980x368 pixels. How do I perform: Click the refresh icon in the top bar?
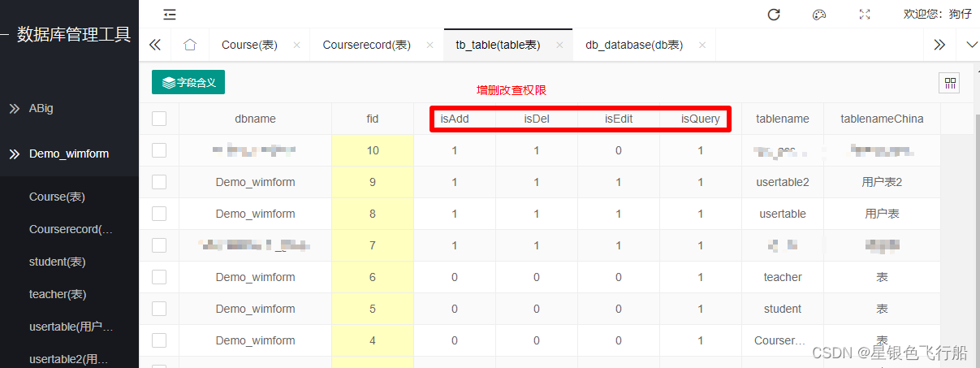tap(774, 14)
